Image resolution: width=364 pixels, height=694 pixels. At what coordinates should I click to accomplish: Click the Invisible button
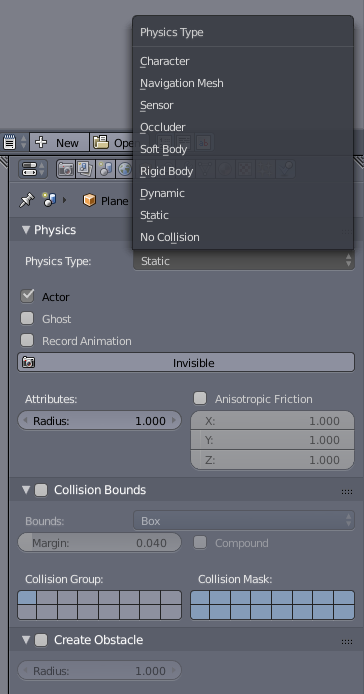pyautogui.click(x=186, y=362)
